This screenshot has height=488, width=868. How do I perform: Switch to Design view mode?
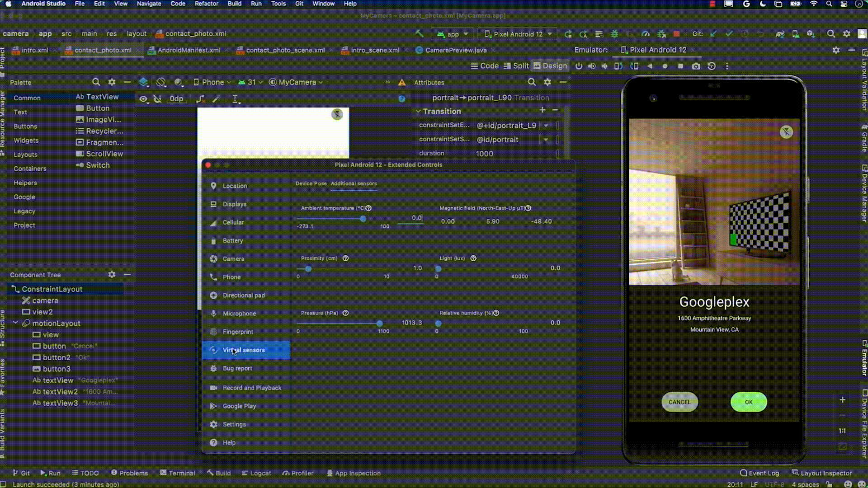(x=550, y=66)
